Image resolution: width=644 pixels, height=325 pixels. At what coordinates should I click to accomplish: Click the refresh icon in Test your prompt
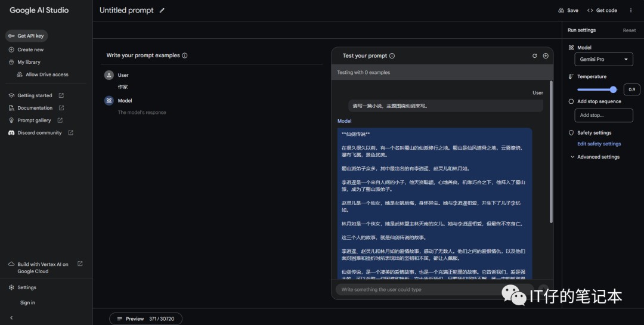(x=535, y=56)
